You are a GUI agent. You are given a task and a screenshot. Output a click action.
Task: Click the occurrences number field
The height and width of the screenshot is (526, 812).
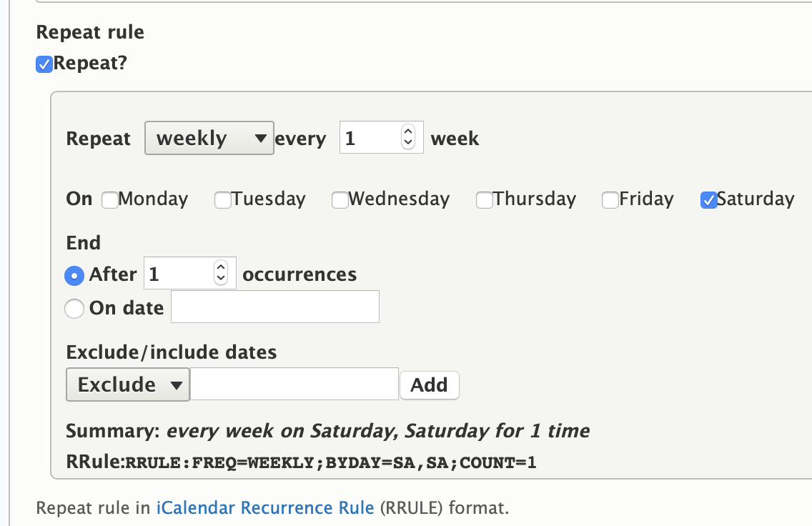coord(179,274)
